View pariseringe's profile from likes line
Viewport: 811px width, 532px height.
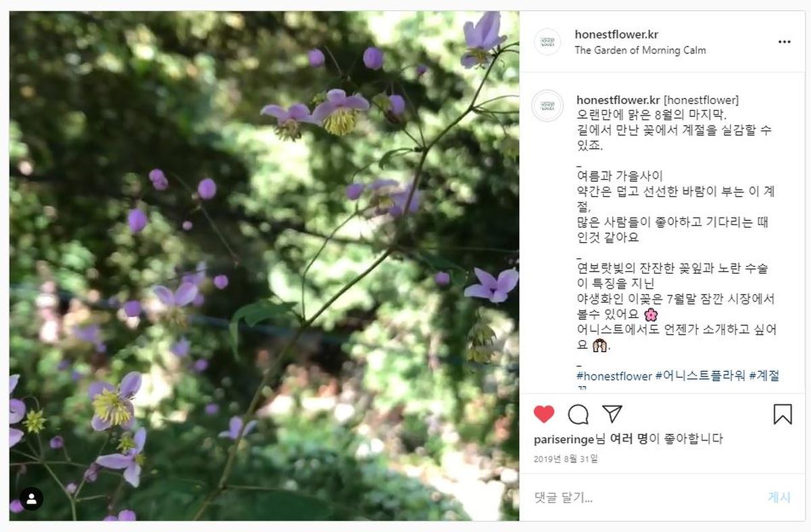click(564, 439)
